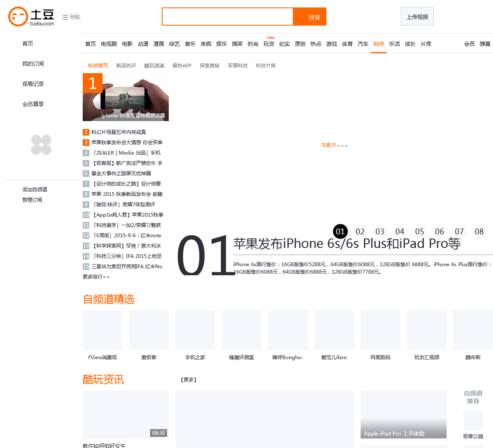Select 科技 channel tab

click(379, 44)
